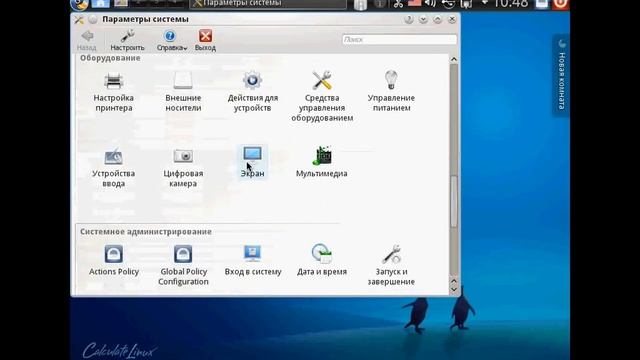Click the clipboard scissors tray icon

(x=398, y=4)
